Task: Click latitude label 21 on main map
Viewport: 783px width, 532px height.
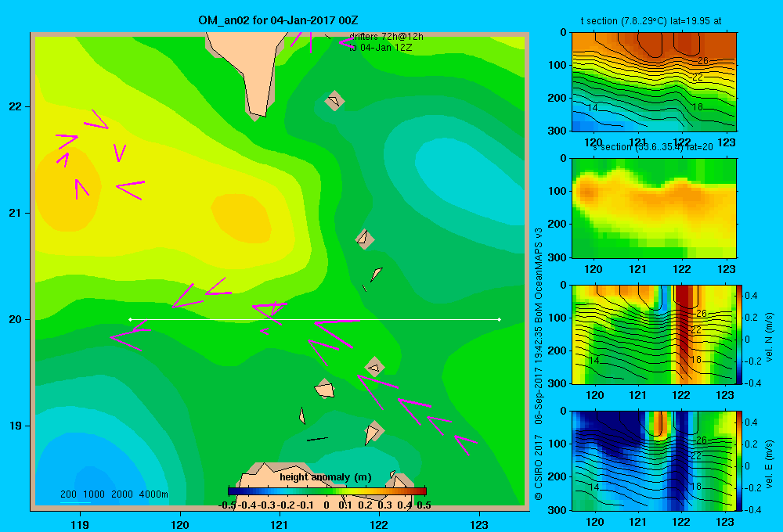Action: pyautogui.click(x=16, y=213)
